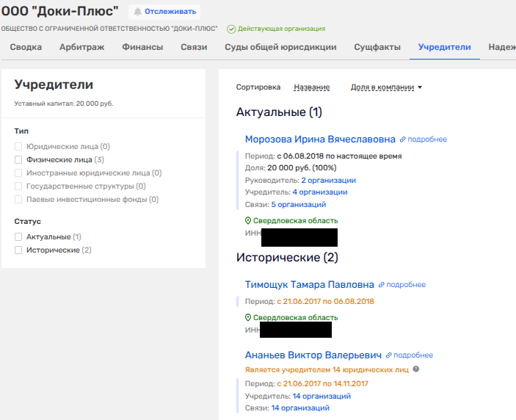
Task: Check the Актуальные status filter
Action: 18,237
